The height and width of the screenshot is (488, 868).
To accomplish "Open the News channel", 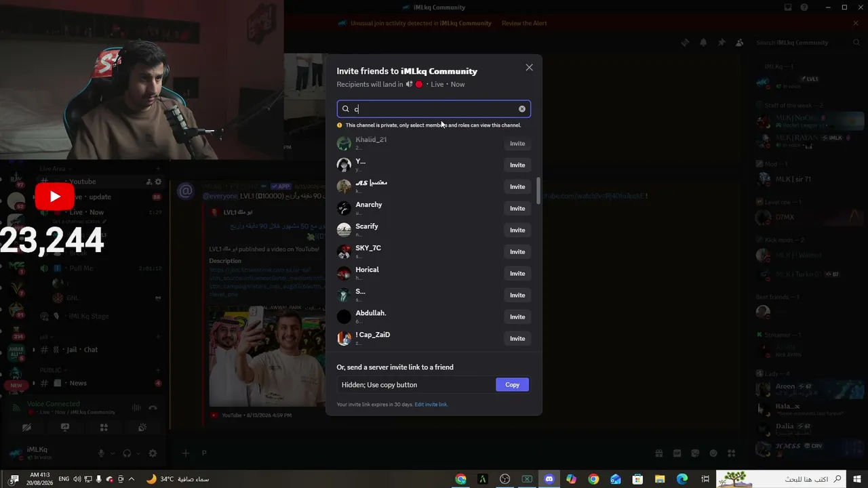I will tap(100, 384).
